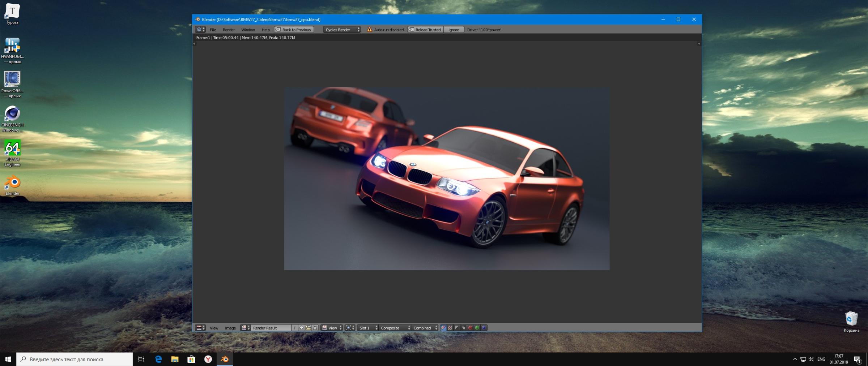Toggle the blue channel display
This screenshot has width=868, height=366.
484,328
